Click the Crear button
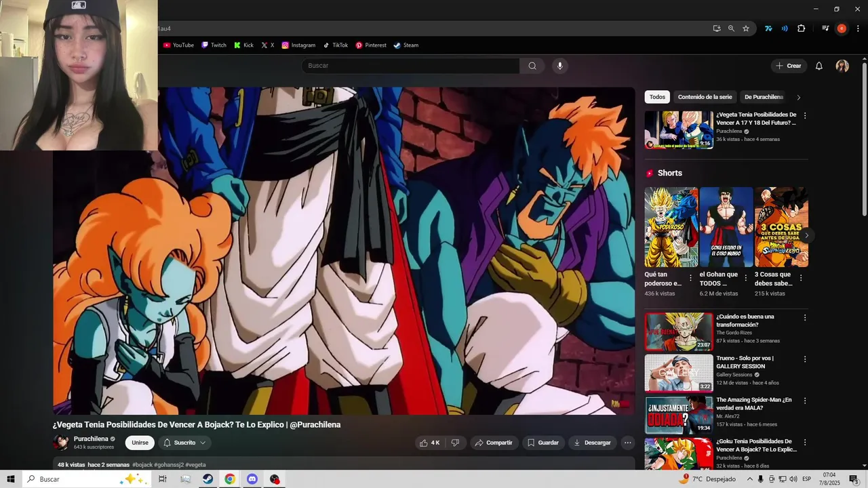 click(x=789, y=66)
